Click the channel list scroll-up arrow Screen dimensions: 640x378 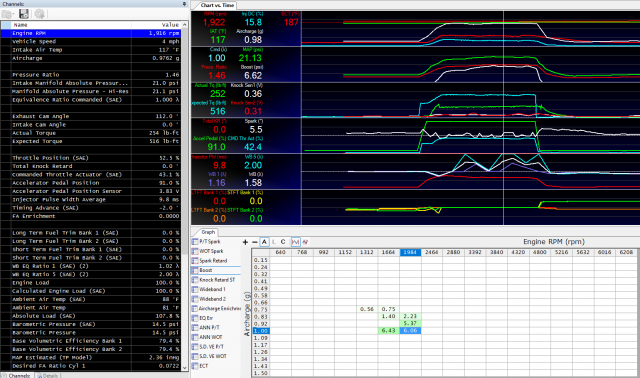click(x=184, y=25)
